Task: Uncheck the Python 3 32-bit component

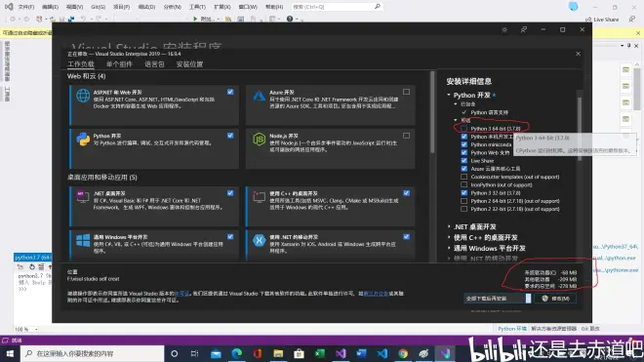Action: click(x=463, y=193)
